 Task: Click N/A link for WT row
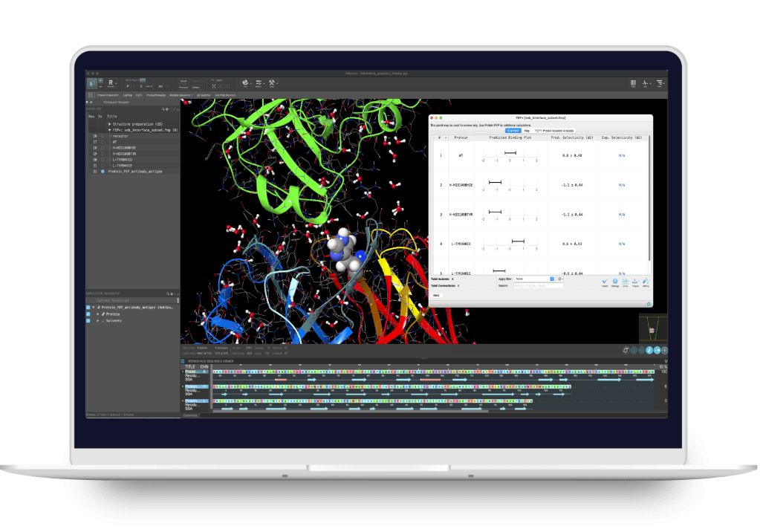point(621,155)
